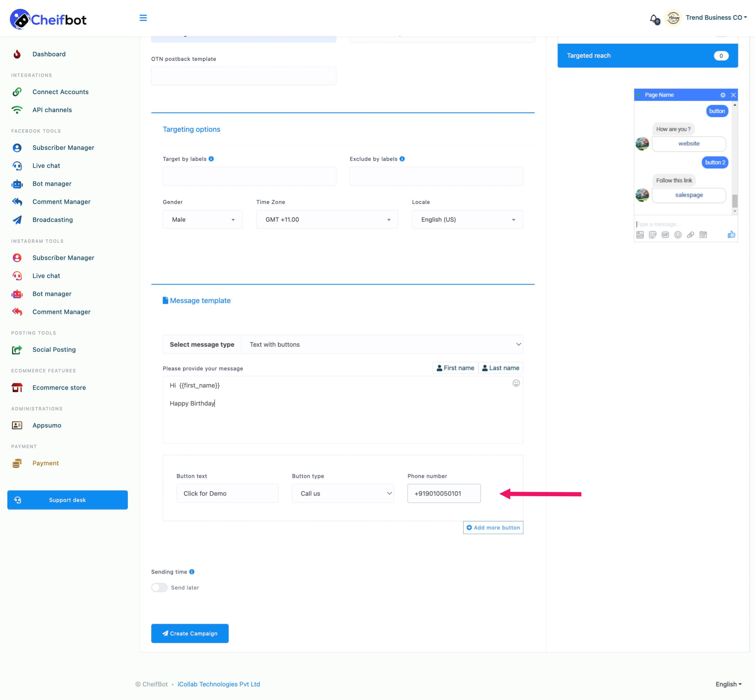This screenshot has height=700, width=755.
Task: Open Payment section icon in sidebar
Action: point(18,463)
